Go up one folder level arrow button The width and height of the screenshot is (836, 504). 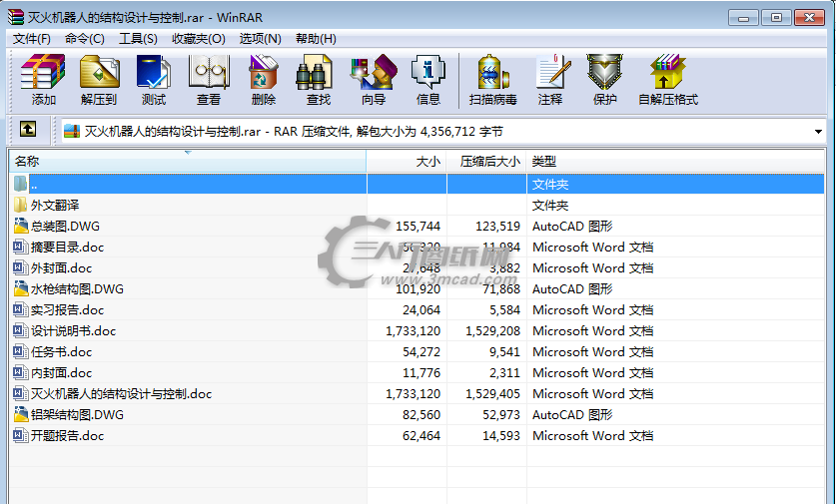click(x=28, y=129)
